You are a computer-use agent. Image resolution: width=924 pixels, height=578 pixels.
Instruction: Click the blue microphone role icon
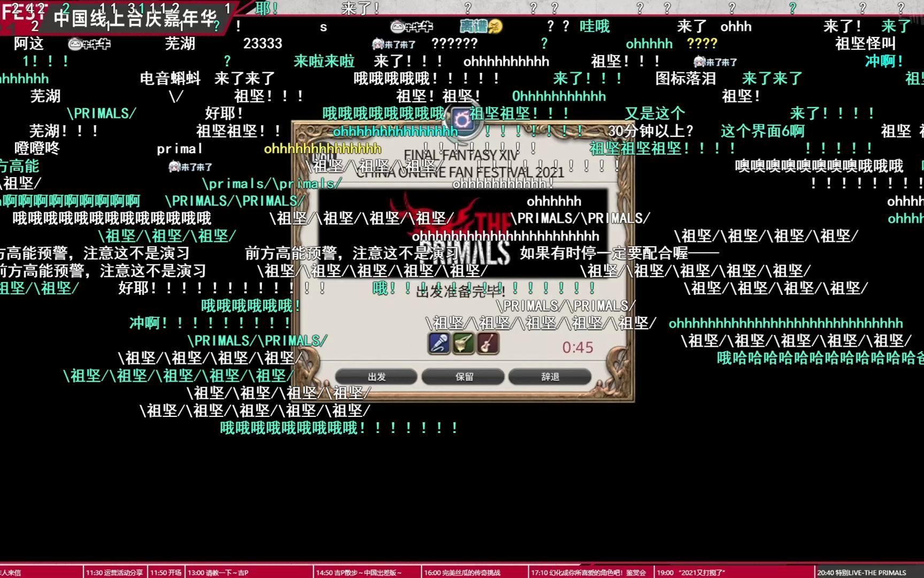[439, 344]
